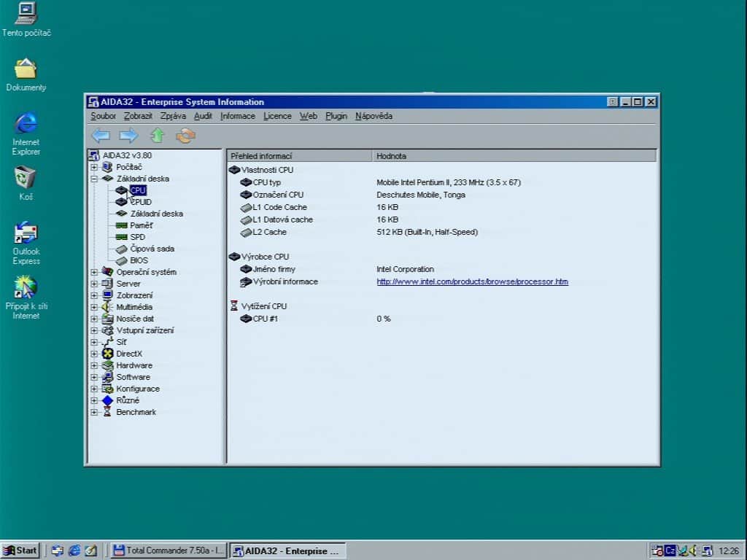Screen dimensions: 747x560
Task: Open Internet Explorer from quick launch
Action: [74, 551]
